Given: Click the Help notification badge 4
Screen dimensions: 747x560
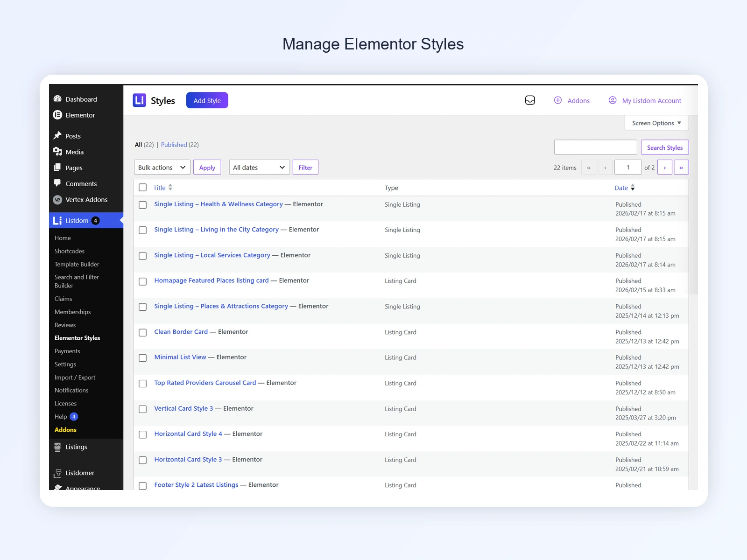Looking at the screenshot, I should (74, 417).
